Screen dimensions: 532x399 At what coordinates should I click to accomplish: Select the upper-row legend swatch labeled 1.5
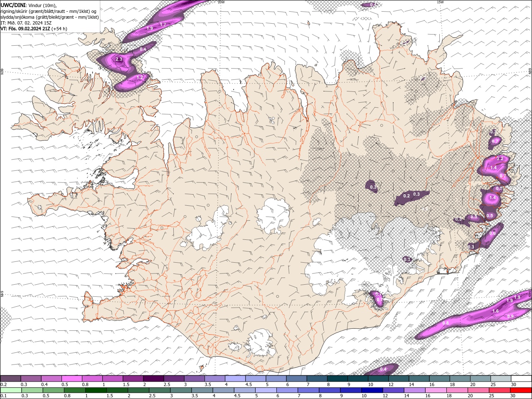[133, 379]
